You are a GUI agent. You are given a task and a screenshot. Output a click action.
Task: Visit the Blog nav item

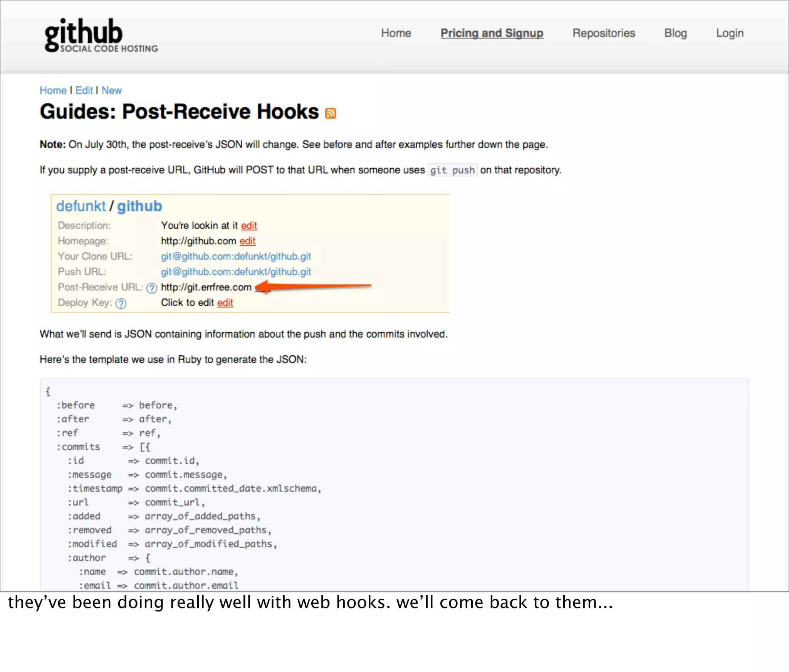[x=675, y=33]
